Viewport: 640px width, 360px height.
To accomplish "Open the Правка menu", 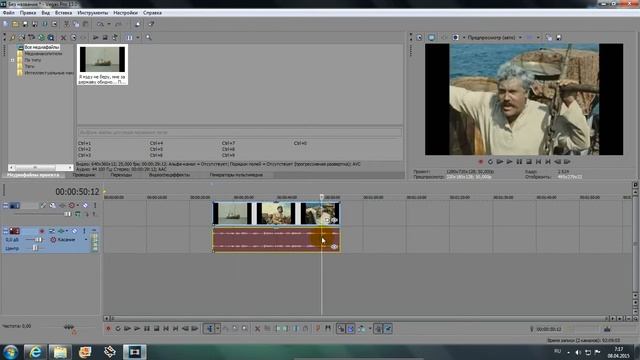I will pyautogui.click(x=28, y=13).
